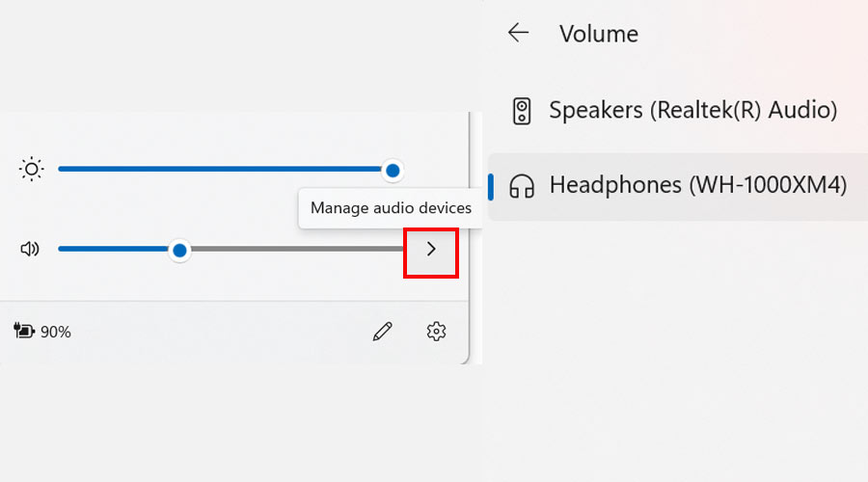Viewport: 868px width, 482px height.
Task: Click the Volume panel title
Action: pyautogui.click(x=598, y=34)
